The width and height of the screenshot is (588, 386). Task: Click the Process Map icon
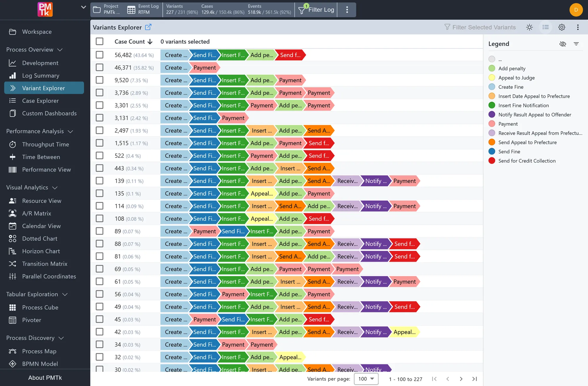[x=13, y=351]
